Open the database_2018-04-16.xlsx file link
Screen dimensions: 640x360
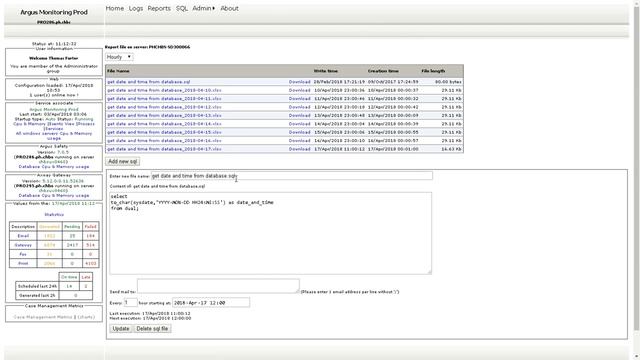pyautogui.click(x=164, y=140)
